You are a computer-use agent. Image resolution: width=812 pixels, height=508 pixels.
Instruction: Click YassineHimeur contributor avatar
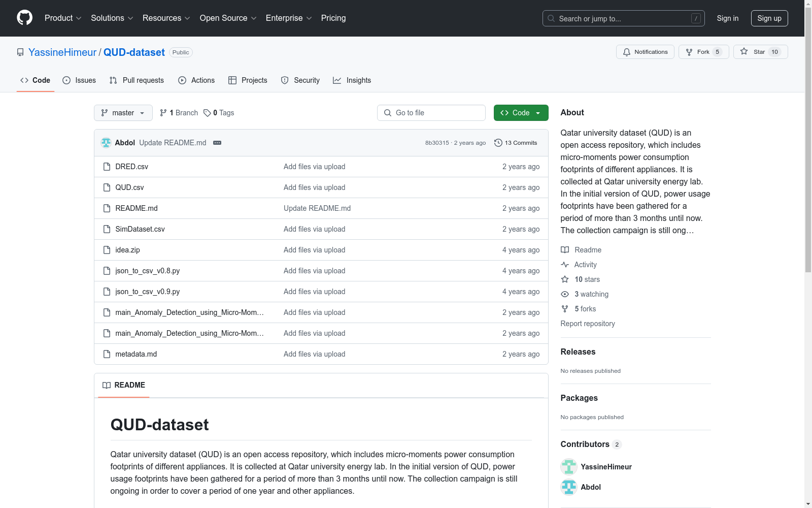[569, 467]
